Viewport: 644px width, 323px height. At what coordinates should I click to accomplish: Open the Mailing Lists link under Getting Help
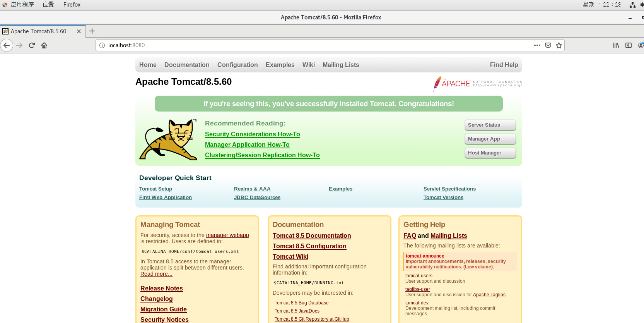tap(449, 236)
